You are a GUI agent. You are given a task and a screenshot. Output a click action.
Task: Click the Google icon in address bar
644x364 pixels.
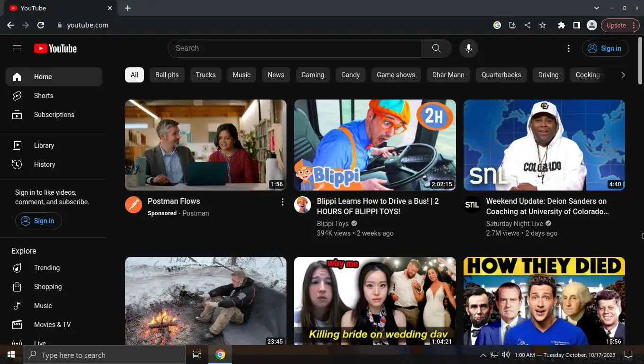click(497, 25)
